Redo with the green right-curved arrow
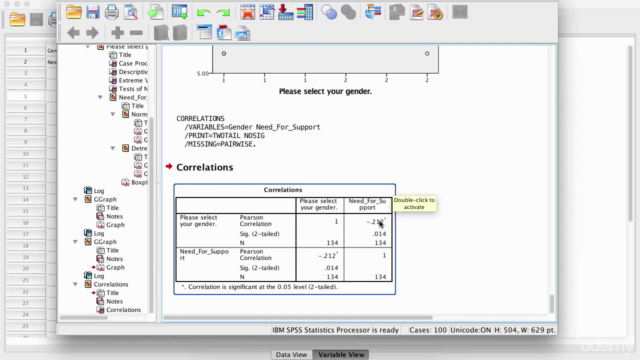Image resolution: width=640 pixels, height=360 pixels. tap(223, 13)
